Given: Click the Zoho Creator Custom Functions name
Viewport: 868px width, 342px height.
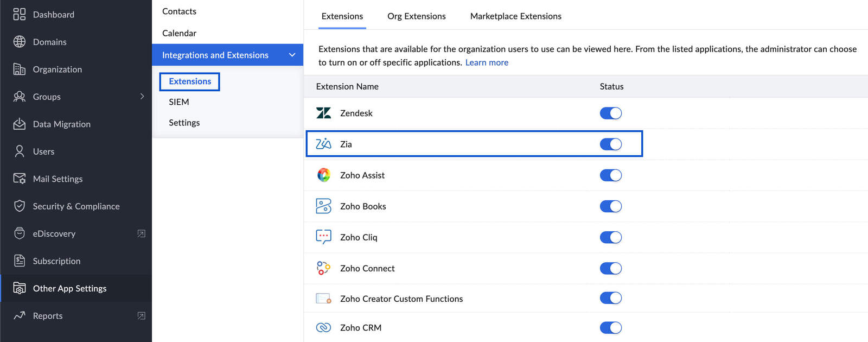Looking at the screenshot, I should click(x=401, y=299).
